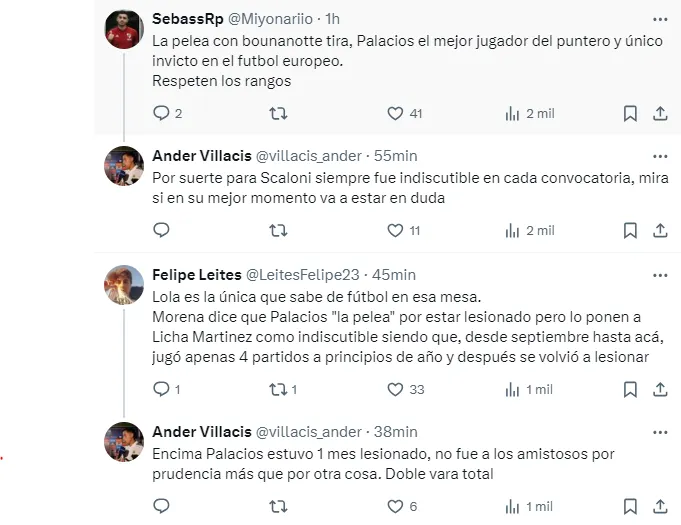Image resolution: width=681 pixels, height=525 pixels.
Task: Retweet SebassRp's post about Palacios
Action: click(279, 114)
